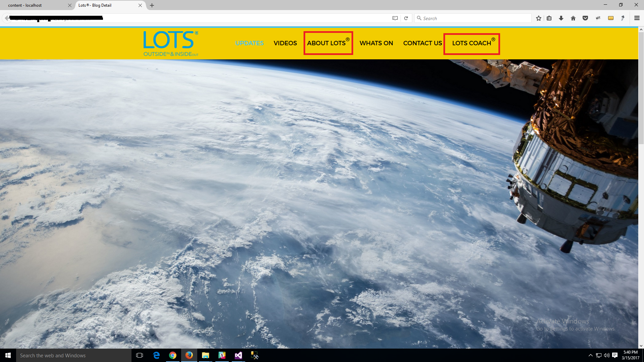Click 'Search the web and Windows' box

click(74, 355)
